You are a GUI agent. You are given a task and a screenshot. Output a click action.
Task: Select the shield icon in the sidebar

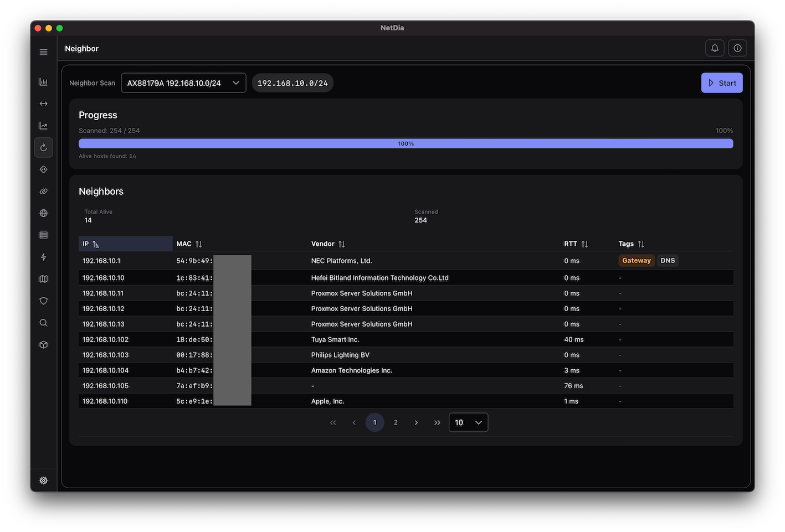pyautogui.click(x=43, y=301)
